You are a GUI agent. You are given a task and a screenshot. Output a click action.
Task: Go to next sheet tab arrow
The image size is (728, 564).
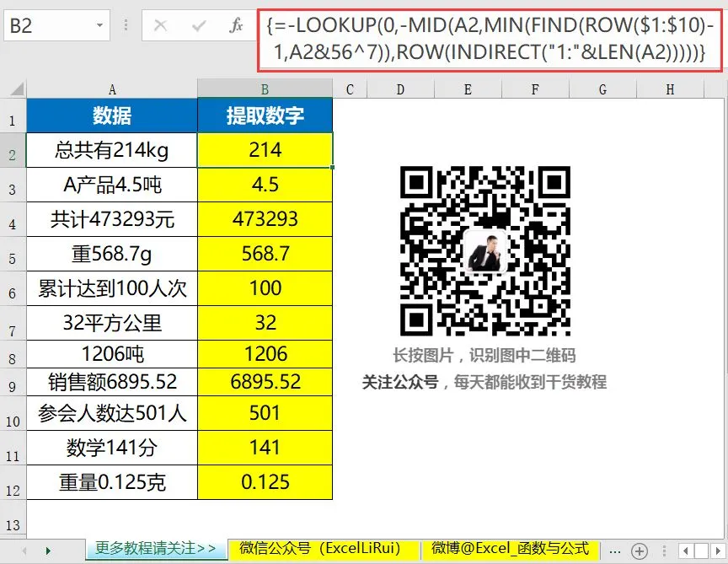pos(48,551)
